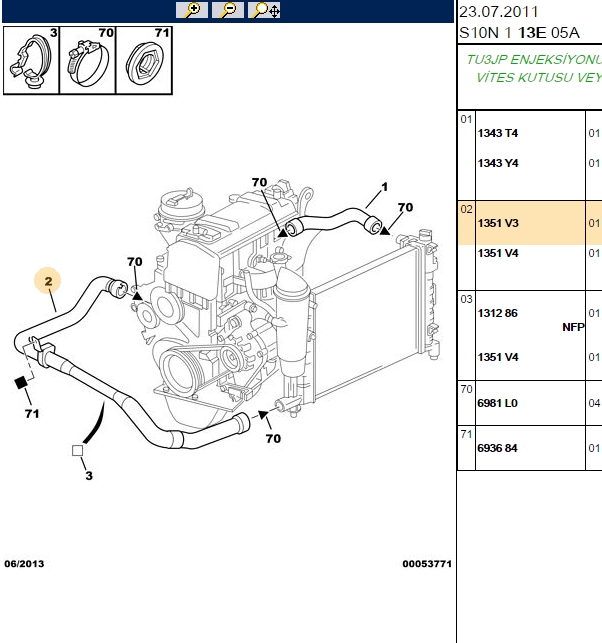This screenshot has width=602, height=643.
Task: Select part number 6981 L0
Action: point(497,403)
